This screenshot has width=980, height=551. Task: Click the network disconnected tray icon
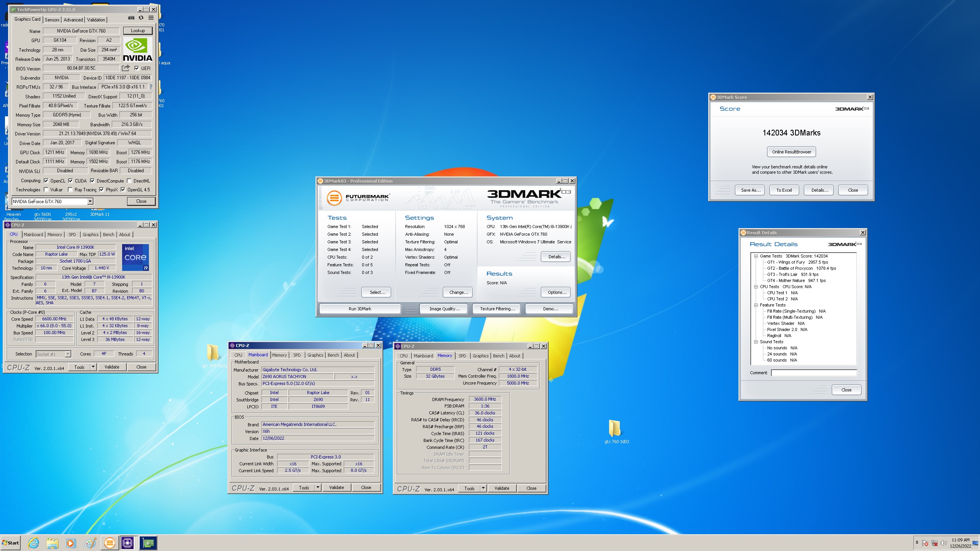point(934,543)
